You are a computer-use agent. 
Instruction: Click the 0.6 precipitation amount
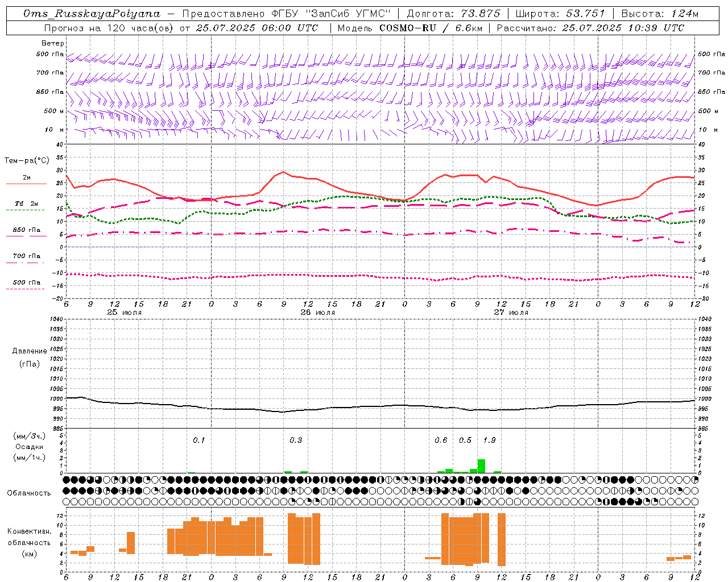click(x=441, y=440)
